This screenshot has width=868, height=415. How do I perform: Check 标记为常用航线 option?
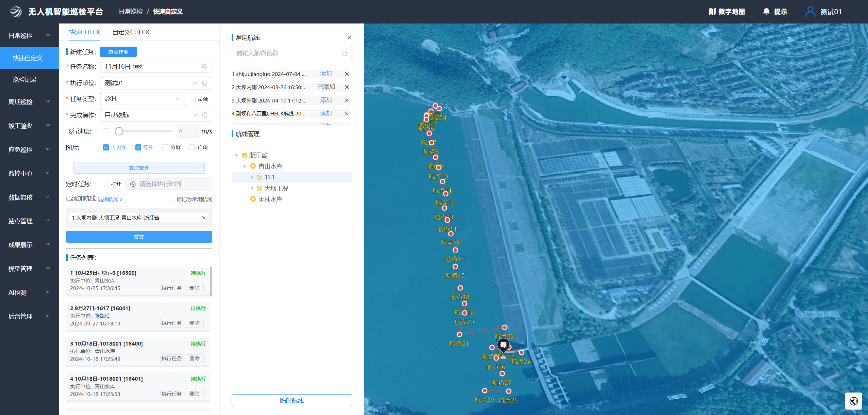coord(171,199)
